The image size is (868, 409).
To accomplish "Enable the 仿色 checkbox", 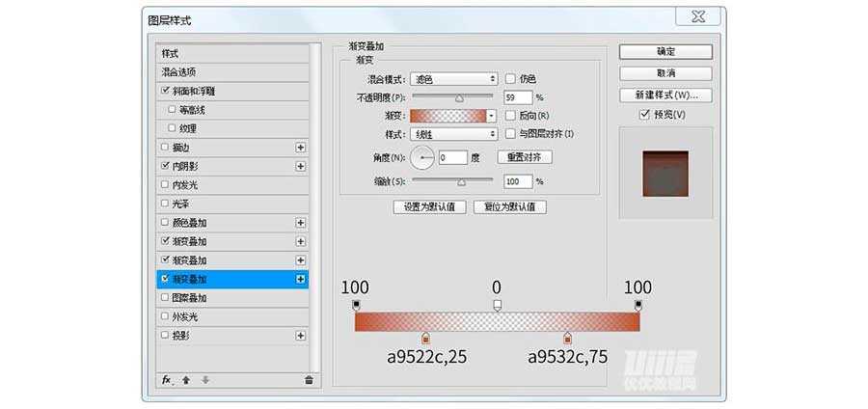I will tap(511, 79).
